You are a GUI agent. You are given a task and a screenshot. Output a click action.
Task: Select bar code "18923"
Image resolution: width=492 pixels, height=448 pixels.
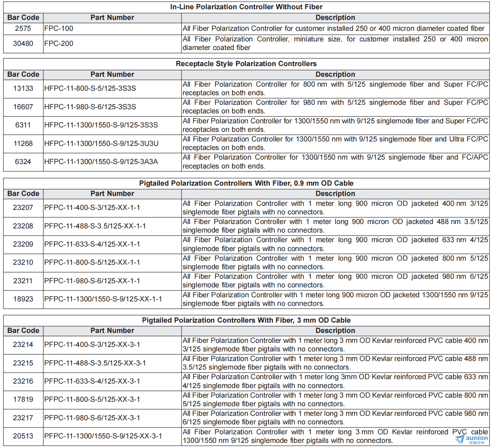pyautogui.click(x=23, y=299)
